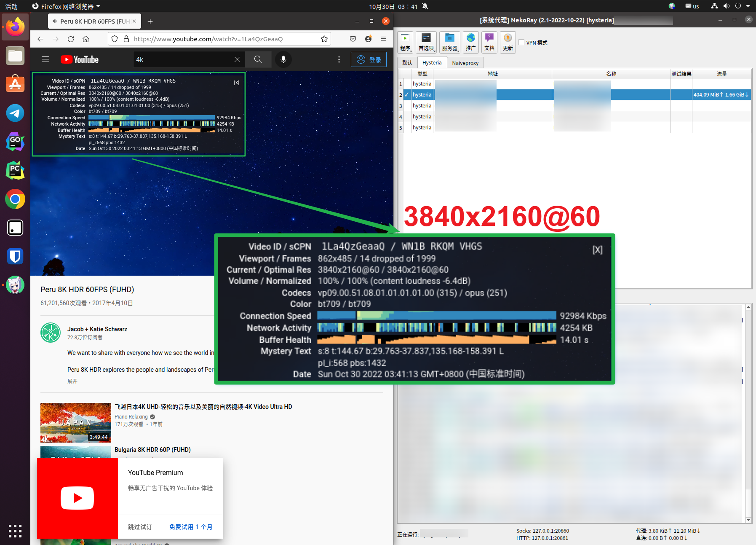Open the 程序 menu in NekoRay

406,42
